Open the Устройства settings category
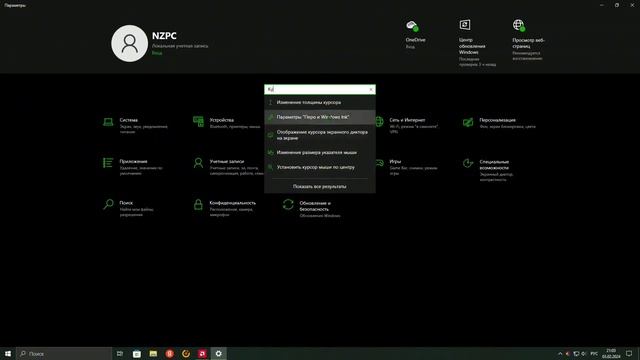The image size is (640, 360). (x=227, y=123)
